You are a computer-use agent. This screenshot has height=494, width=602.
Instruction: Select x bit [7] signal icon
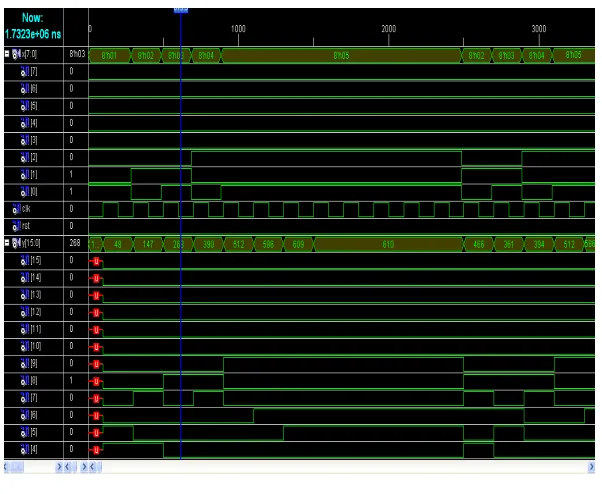(25, 71)
